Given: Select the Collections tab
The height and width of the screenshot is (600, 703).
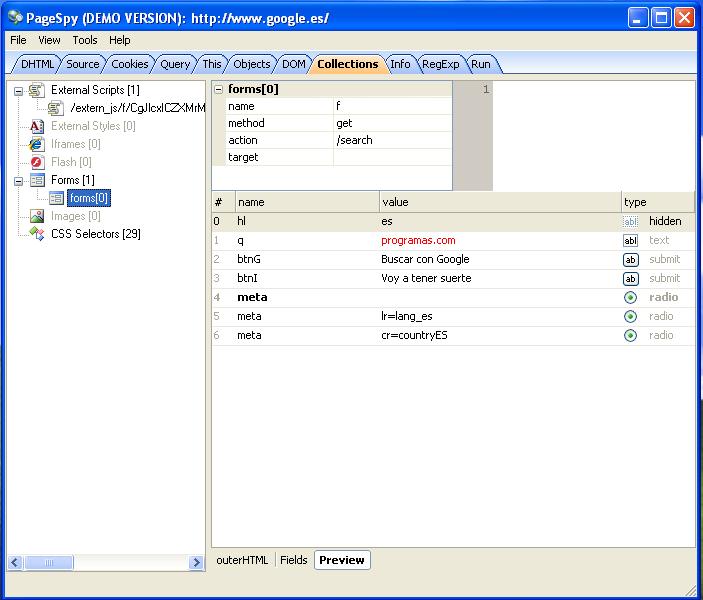Looking at the screenshot, I should [x=348, y=64].
